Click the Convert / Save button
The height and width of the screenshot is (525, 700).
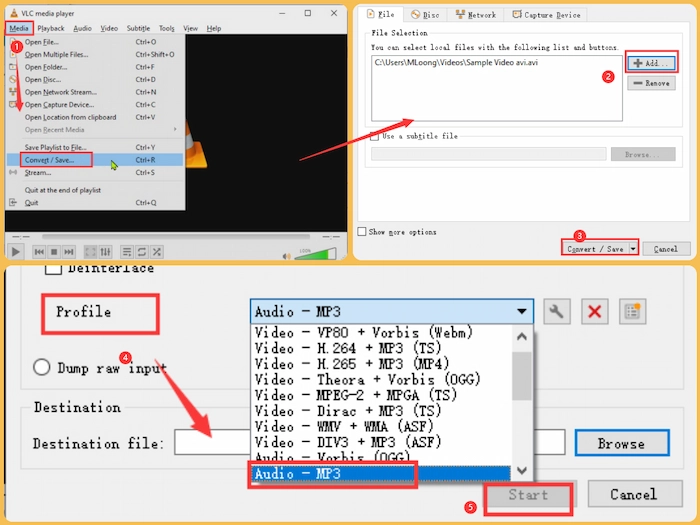595,249
